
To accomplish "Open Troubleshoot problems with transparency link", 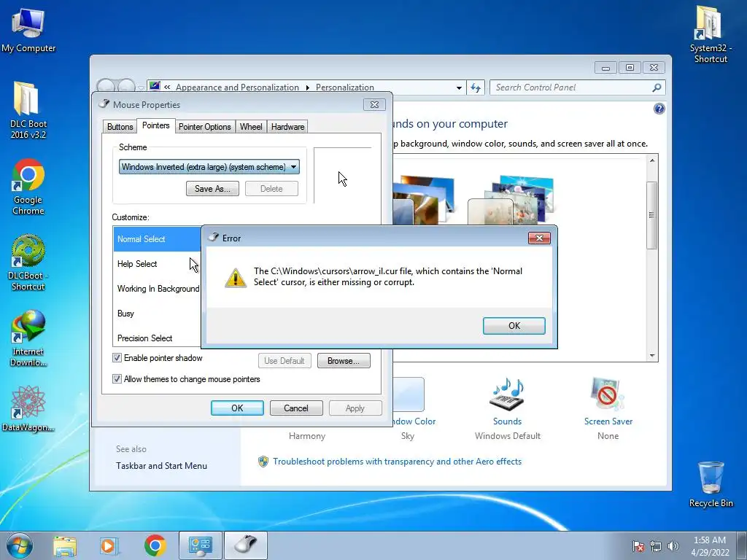I will (x=397, y=462).
